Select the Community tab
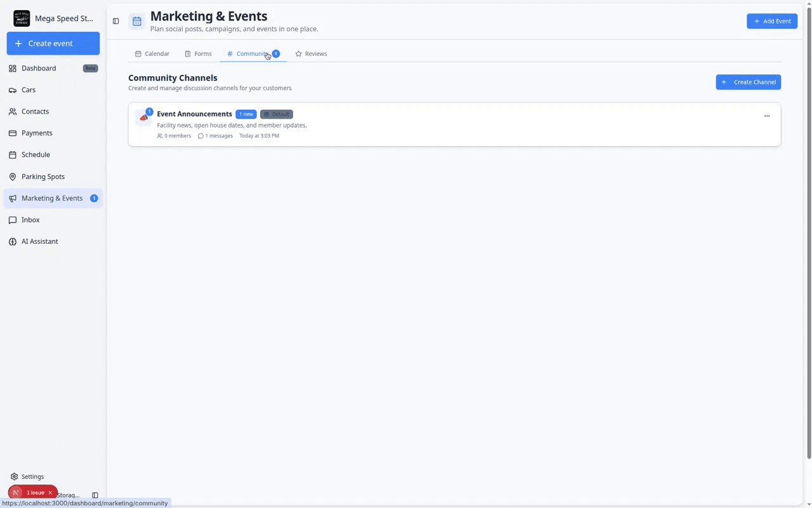 coord(253,54)
